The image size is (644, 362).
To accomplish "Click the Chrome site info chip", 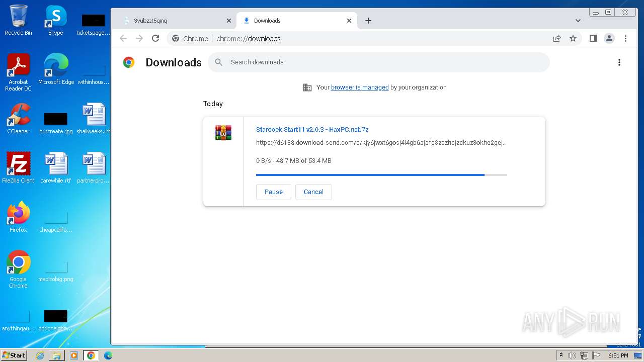I will [190, 38].
